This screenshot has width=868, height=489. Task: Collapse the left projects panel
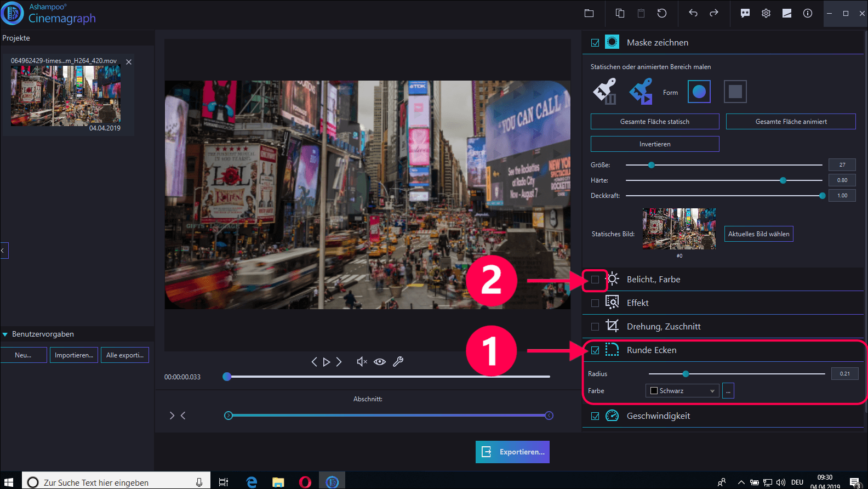pyautogui.click(x=4, y=251)
